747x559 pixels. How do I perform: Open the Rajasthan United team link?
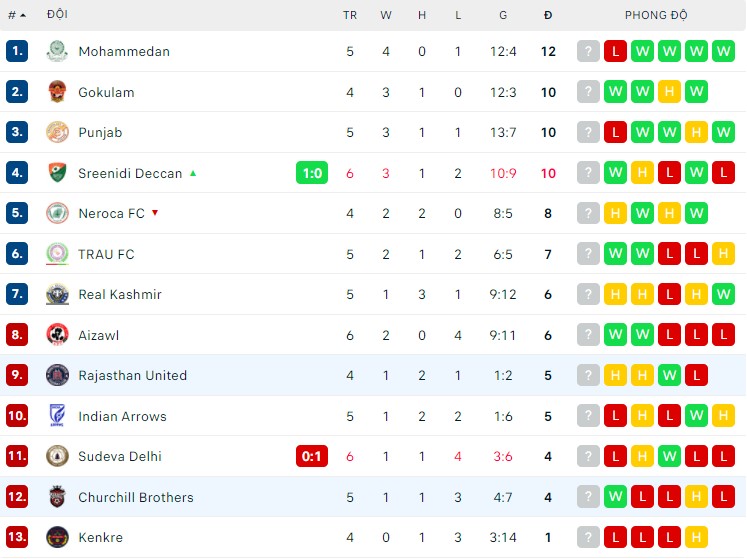pyautogui.click(x=132, y=375)
